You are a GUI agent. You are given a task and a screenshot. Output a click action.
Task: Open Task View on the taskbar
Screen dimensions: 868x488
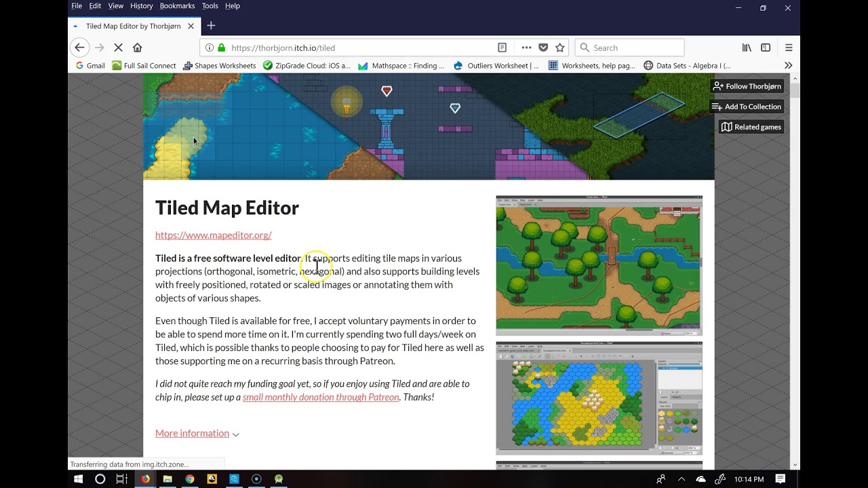[x=122, y=479]
